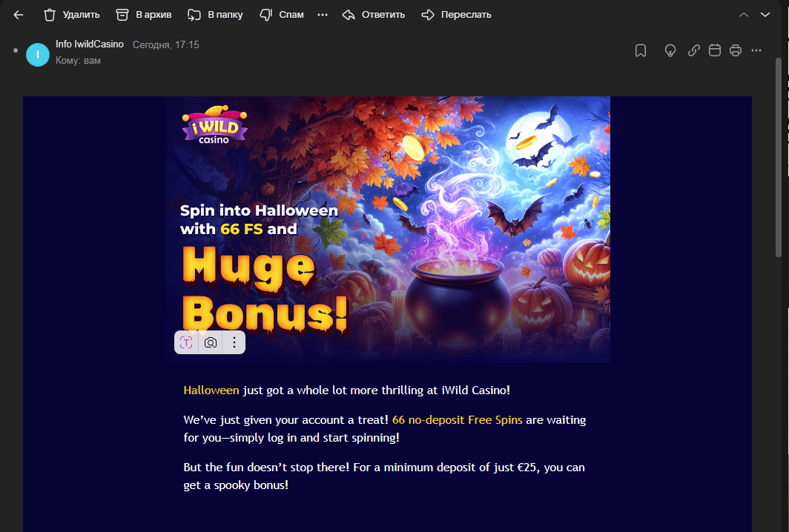The height and width of the screenshot is (532, 789).
Task: Open the message options ellipsis beside the print icon
Action: (756, 50)
